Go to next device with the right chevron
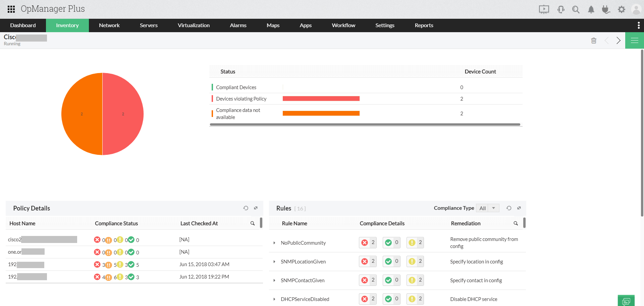Viewport: 644px width, 306px height. [x=619, y=40]
